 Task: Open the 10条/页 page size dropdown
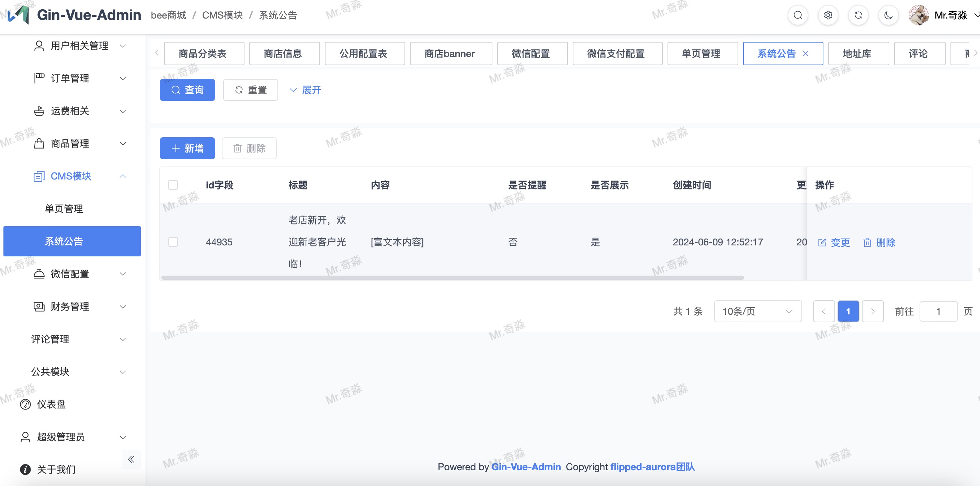pos(757,311)
